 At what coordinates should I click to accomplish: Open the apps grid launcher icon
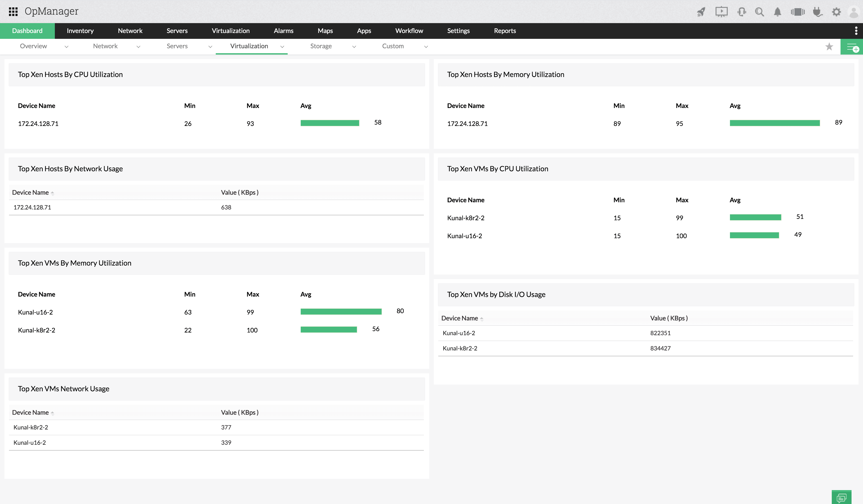(x=13, y=12)
